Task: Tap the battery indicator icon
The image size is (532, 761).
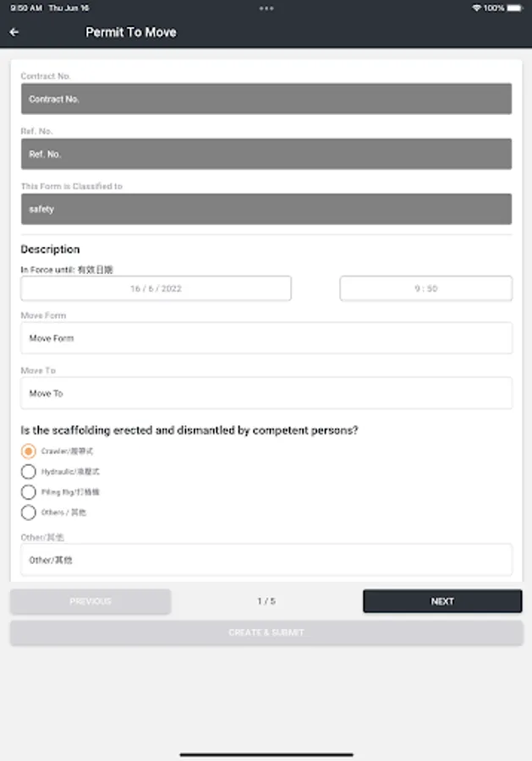Action: 515,8
